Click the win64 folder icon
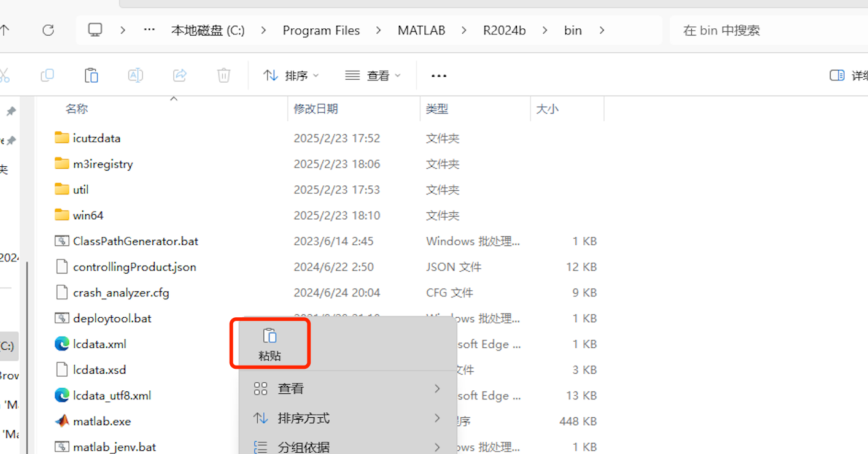This screenshot has height=454, width=868. point(62,215)
